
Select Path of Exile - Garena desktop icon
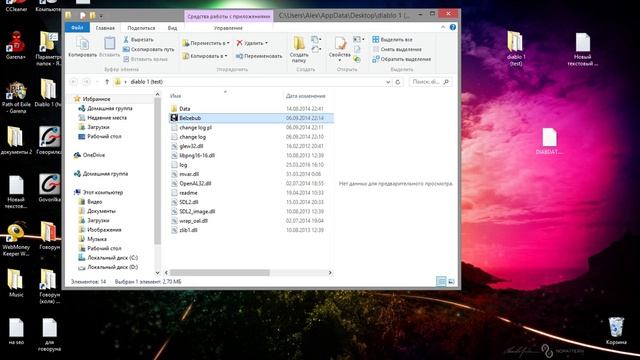(16, 97)
